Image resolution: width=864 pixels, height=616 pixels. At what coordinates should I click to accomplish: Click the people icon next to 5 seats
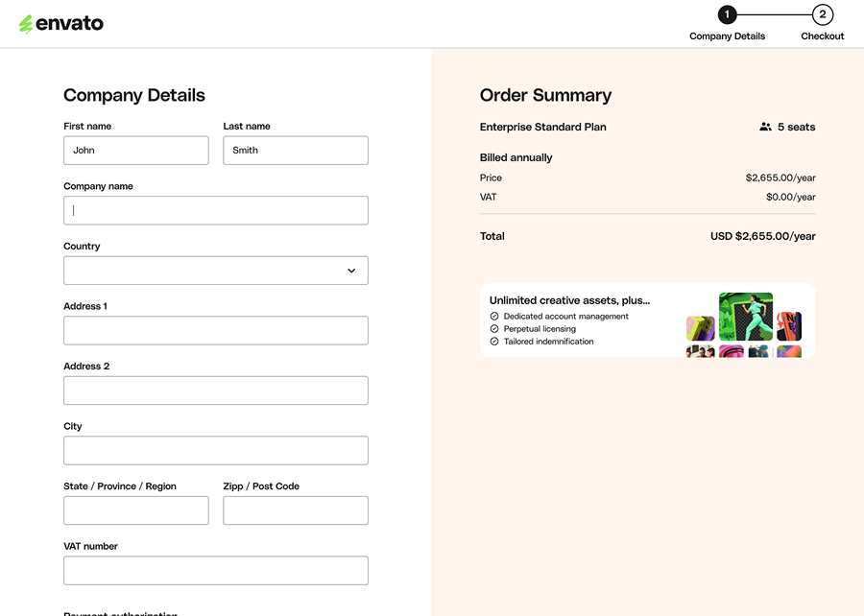pyautogui.click(x=765, y=127)
